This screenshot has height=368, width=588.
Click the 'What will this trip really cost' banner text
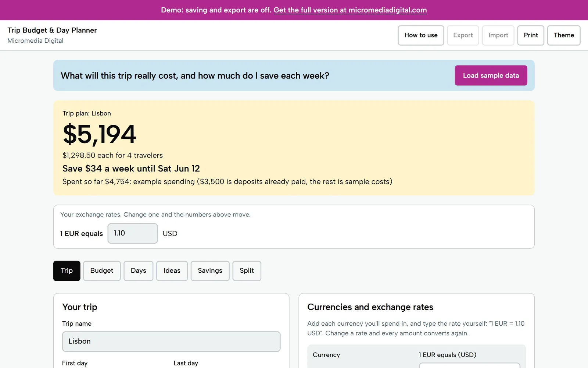195,75
